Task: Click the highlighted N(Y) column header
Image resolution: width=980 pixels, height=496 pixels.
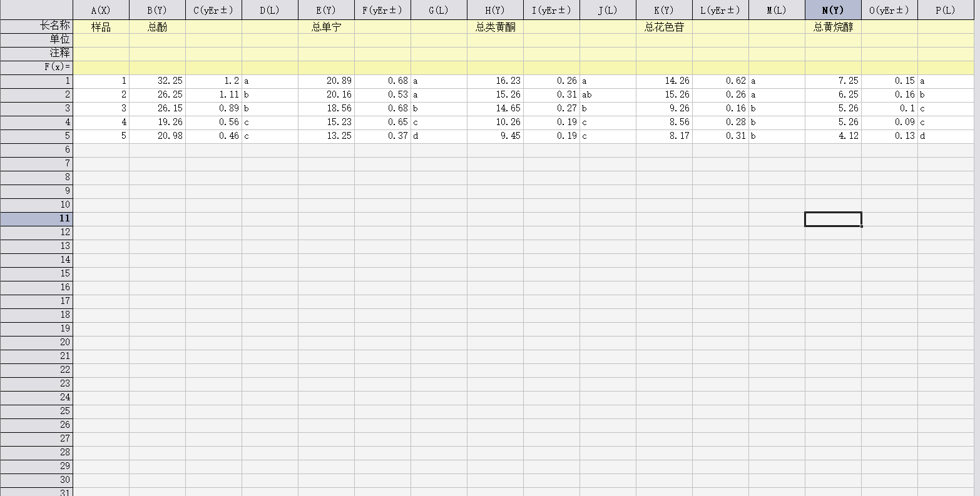Action: click(833, 10)
